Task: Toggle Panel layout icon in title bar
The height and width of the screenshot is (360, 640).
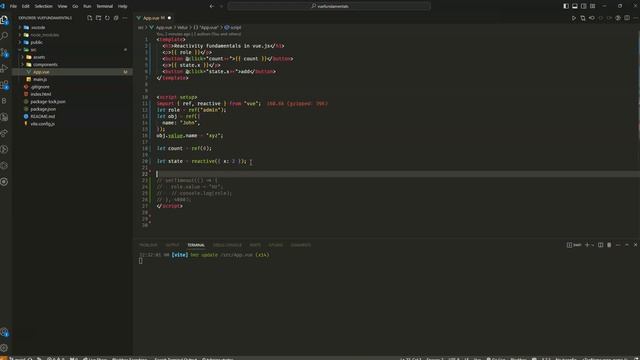Action: tap(575, 6)
